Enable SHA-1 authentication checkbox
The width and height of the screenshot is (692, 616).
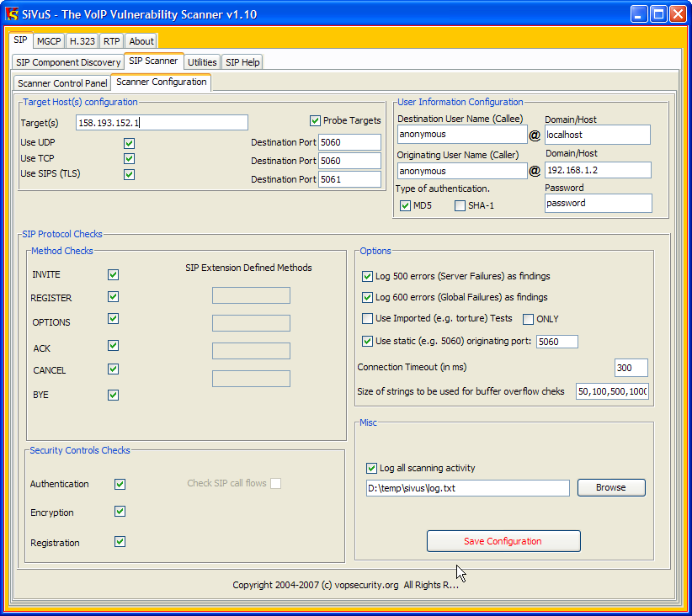tap(460, 205)
